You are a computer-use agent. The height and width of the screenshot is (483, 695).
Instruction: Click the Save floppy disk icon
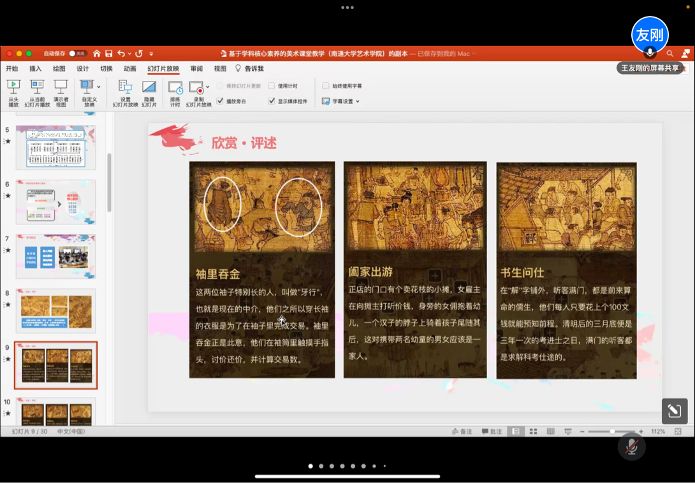[x=109, y=54]
